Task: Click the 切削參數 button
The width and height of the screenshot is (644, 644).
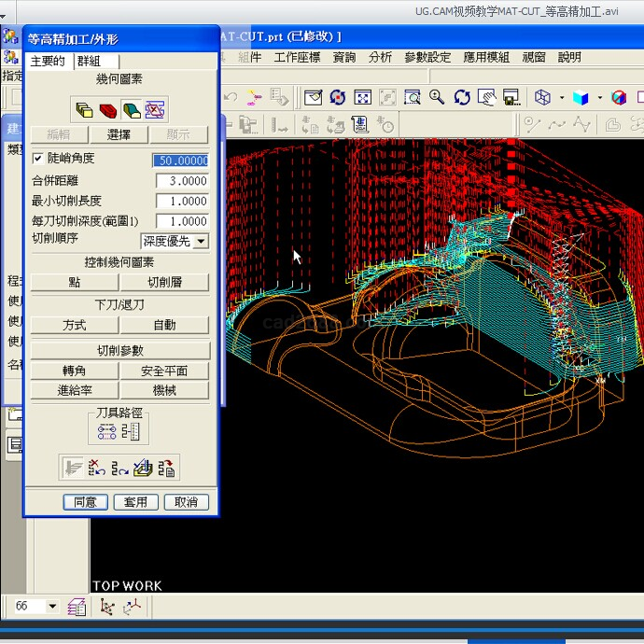Action: tap(120, 350)
